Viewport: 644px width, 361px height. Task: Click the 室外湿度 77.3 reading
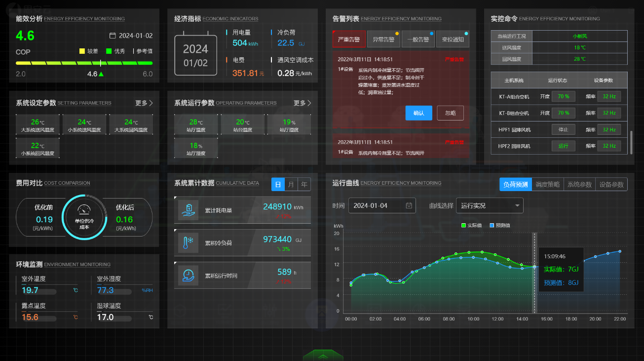tap(106, 290)
